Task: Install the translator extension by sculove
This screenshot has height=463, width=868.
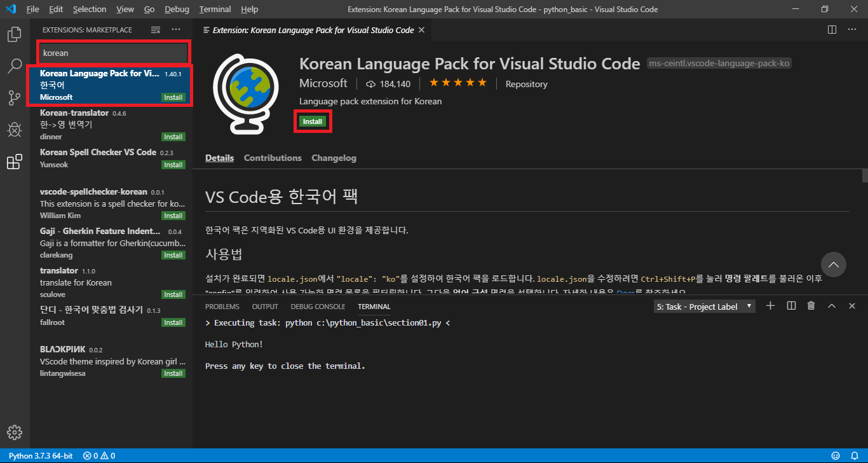Action: tap(173, 294)
